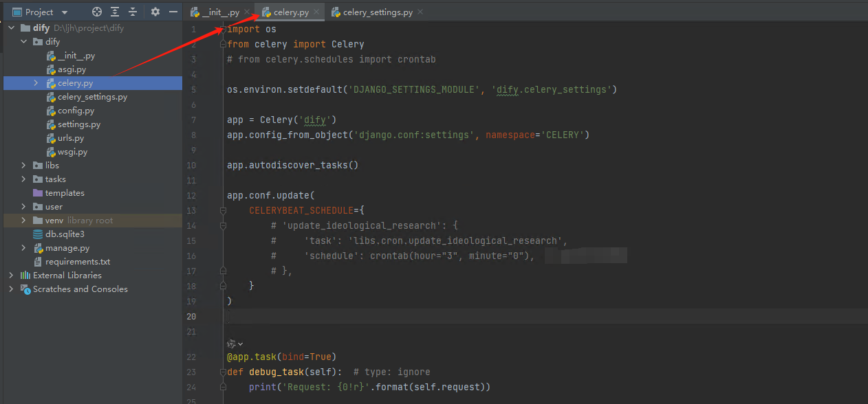Toggle the import fold marker at line 1
The image size is (868, 404).
click(223, 30)
